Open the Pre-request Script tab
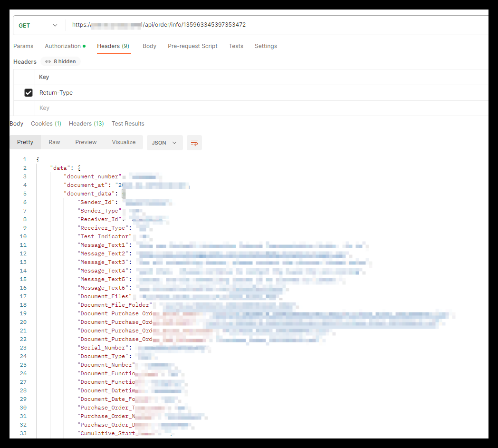The height and width of the screenshot is (448, 498). pyautogui.click(x=192, y=46)
